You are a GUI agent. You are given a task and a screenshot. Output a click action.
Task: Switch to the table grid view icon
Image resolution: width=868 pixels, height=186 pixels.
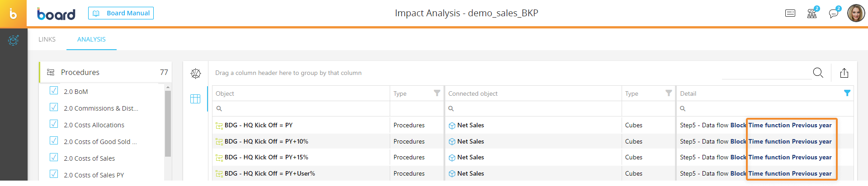(195, 99)
